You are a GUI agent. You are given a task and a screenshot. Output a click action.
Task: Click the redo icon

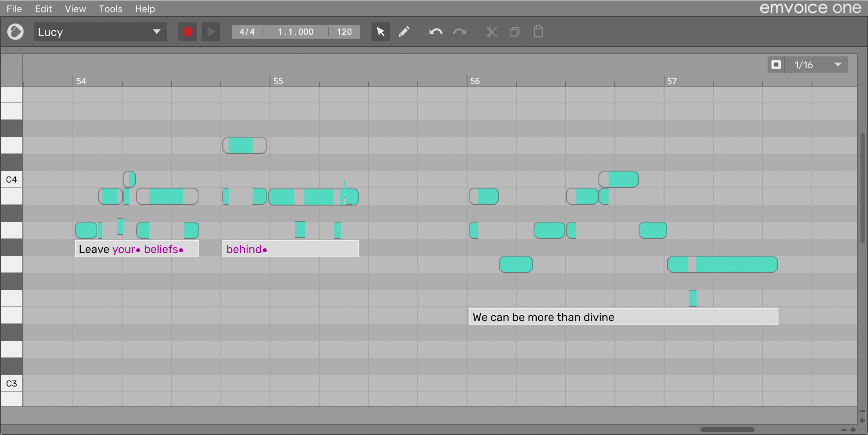459,32
